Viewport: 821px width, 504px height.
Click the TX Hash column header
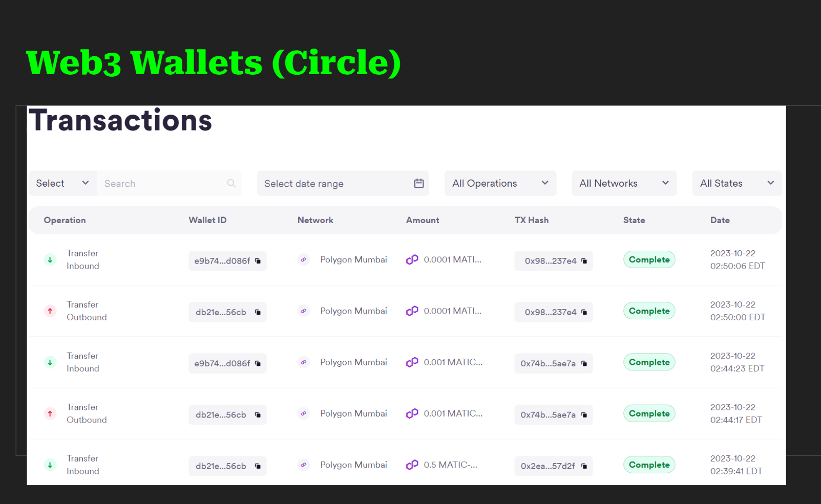pyautogui.click(x=532, y=220)
